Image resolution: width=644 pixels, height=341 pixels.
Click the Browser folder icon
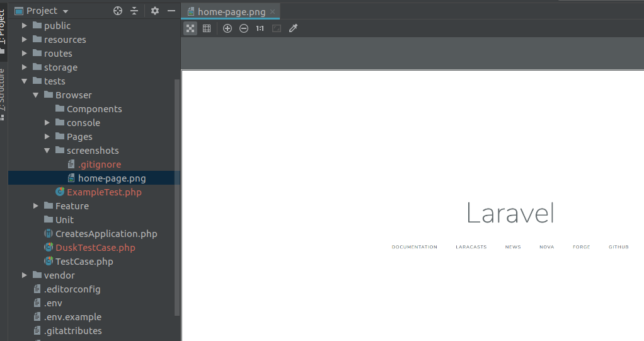pyautogui.click(x=49, y=95)
